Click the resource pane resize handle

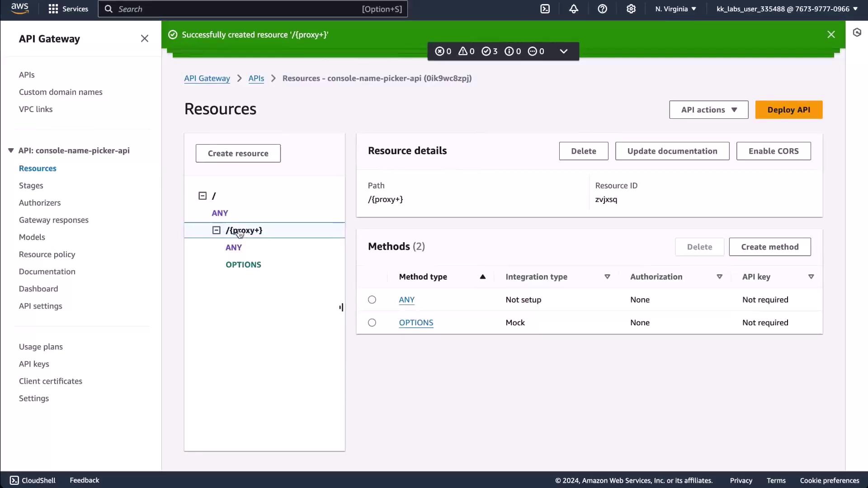click(341, 307)
